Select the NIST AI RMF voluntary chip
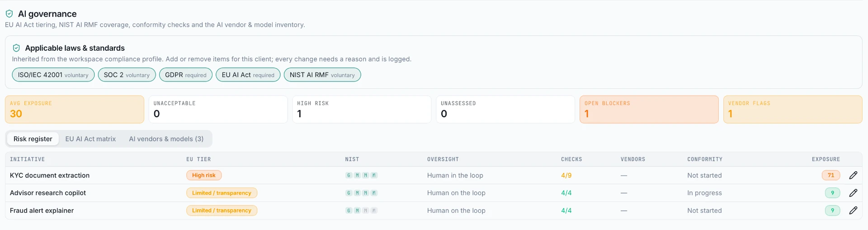868x230 pixels. click(x=322, y=75)
